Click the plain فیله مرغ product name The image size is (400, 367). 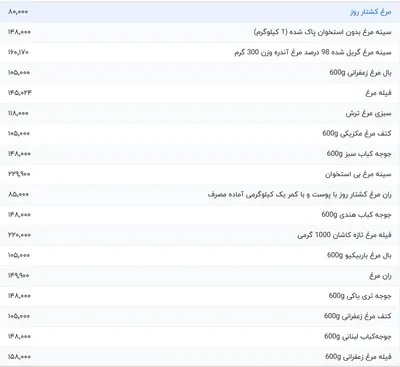coord(379,93)
